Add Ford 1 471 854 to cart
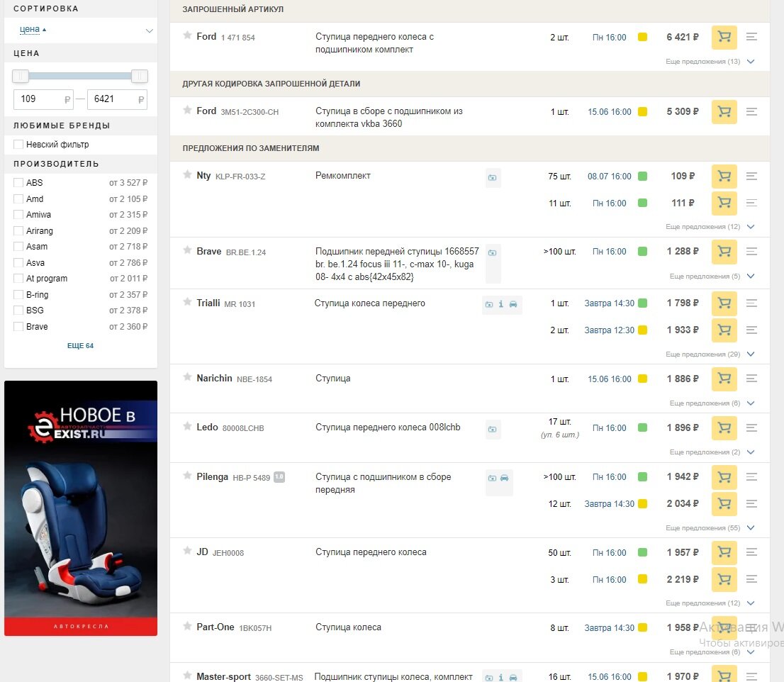Image resolution: width=784 pixels, height=682 pixels. click(724, 37)
